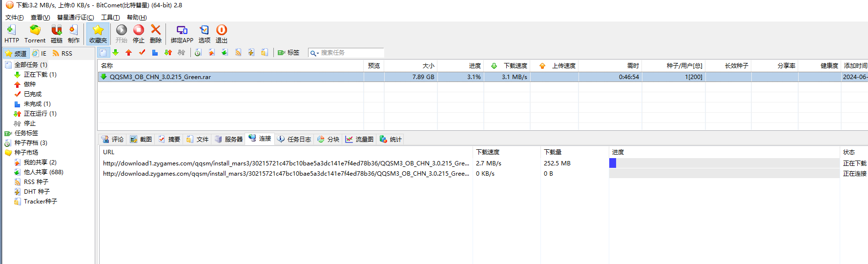The image size is (868, 264).
Task: Click the 磁链 magnet link button
Action: click(57, 34)
